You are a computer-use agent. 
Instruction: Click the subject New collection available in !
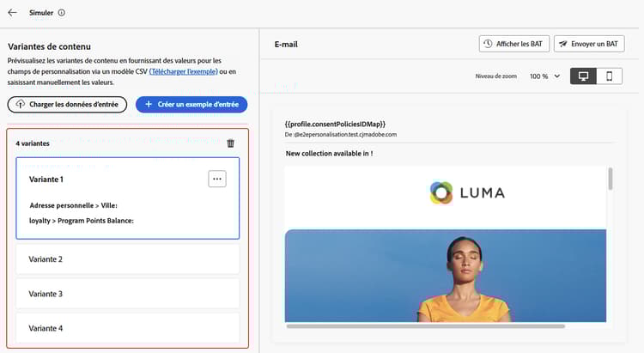click(x=329, y=153)
